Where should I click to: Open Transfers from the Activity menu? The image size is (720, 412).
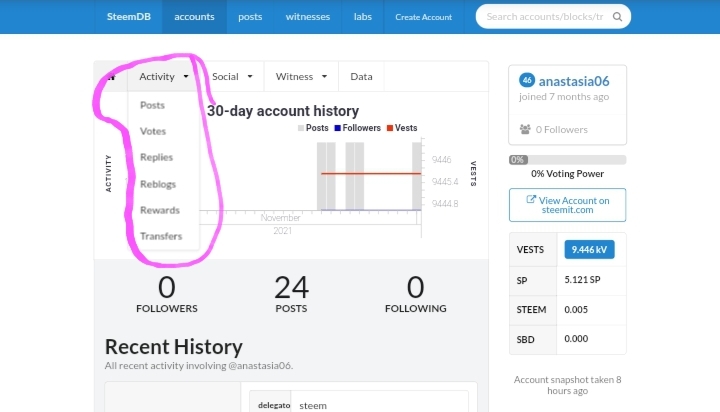161,236
